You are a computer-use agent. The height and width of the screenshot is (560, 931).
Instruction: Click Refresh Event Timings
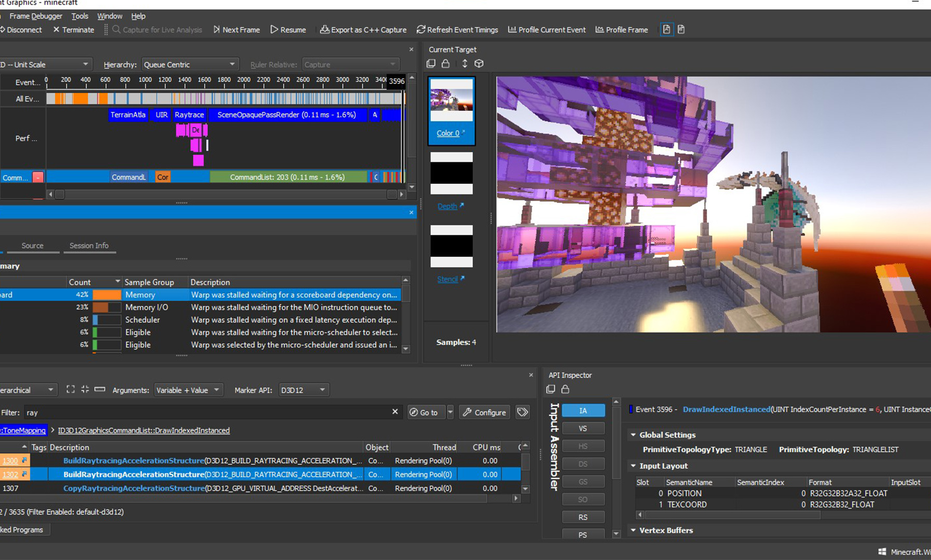coord(457,30)
